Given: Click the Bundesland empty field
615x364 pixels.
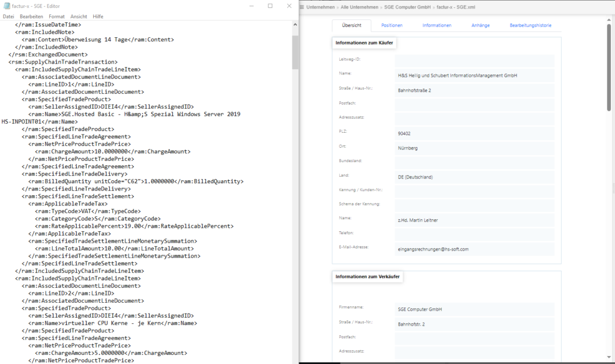Looking at the screenshot, I should tap(474, 162).
